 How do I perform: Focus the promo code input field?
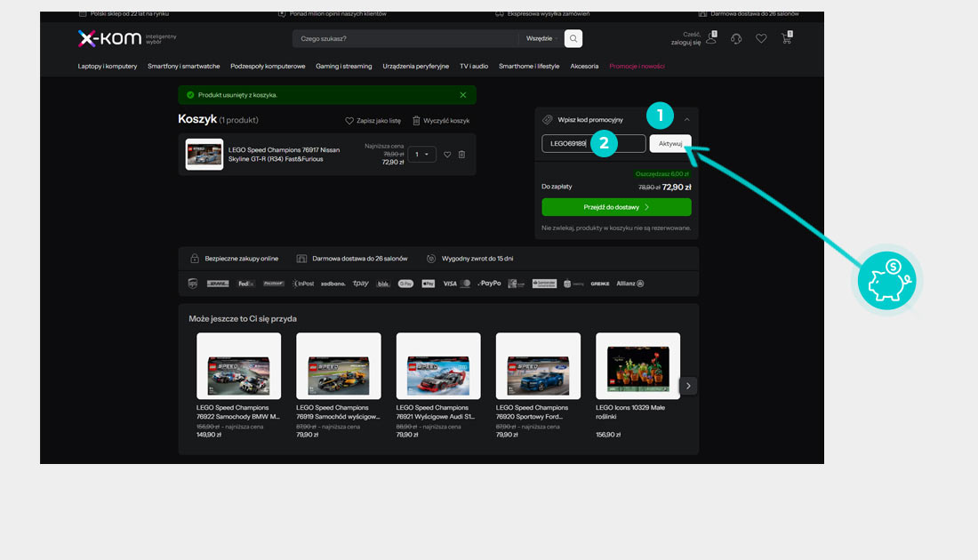594,143
